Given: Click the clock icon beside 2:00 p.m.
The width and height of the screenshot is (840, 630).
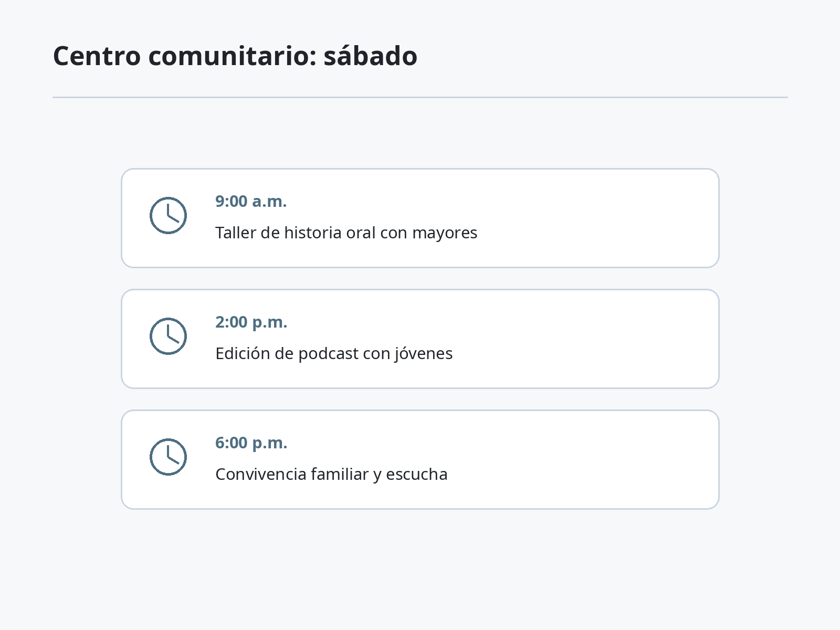Looking at the screenshot, I should coord(168,336).
